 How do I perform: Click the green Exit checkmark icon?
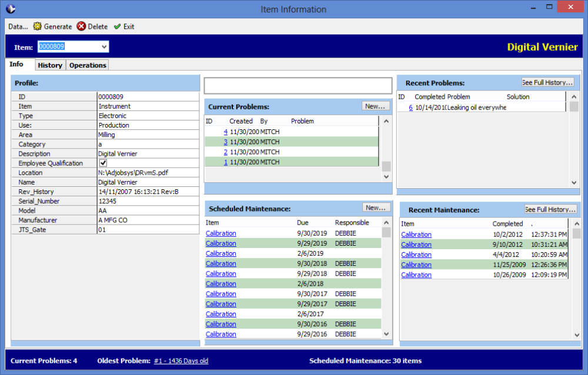pyautogui.click(x=118, y=26)
